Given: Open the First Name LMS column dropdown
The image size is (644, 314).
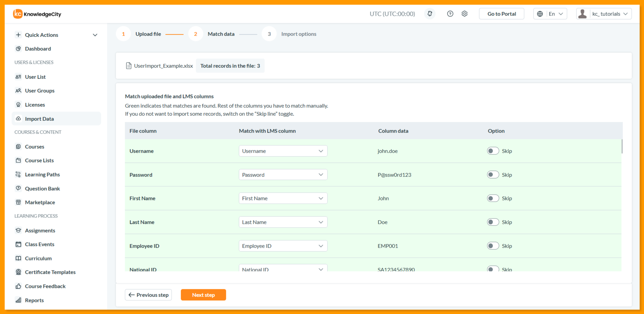Looking at the screenshot, I should tap(283, 198).
